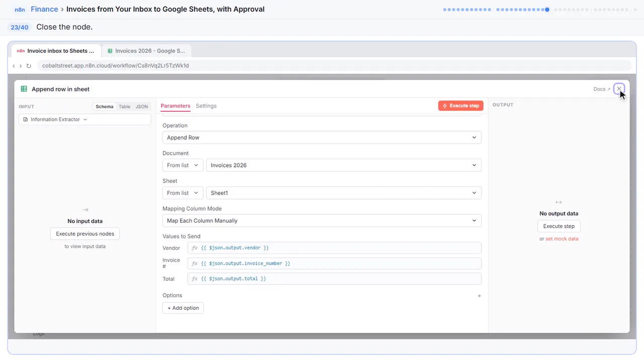Select the Invoice inbox to Sheets tab
Image resolution: width=644 pixels, height=362 pixels.
(x=55, y=51)
